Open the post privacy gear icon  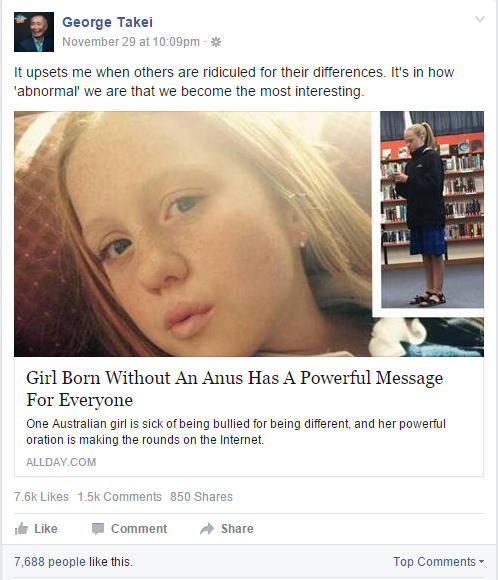(x=216, y=42)
